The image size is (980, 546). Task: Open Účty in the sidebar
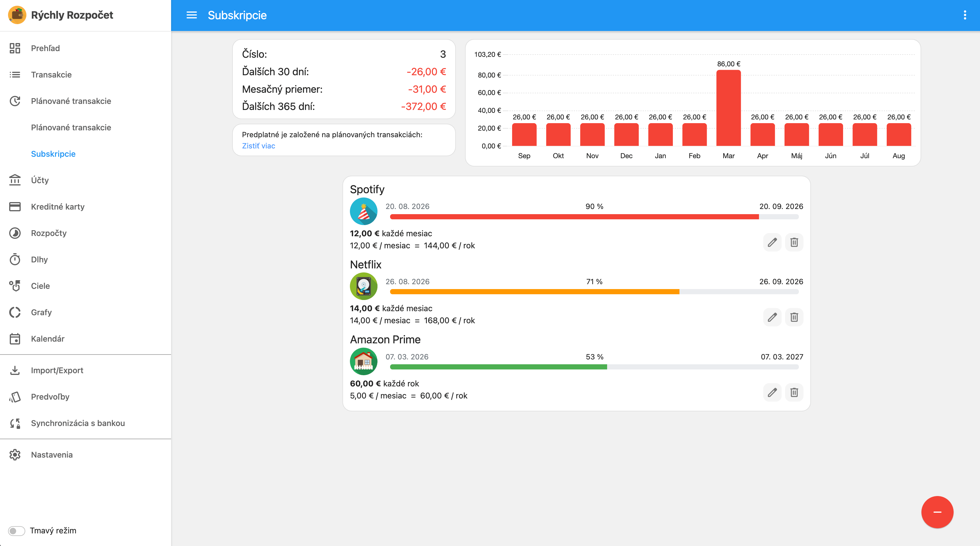[x=86, y=180]
